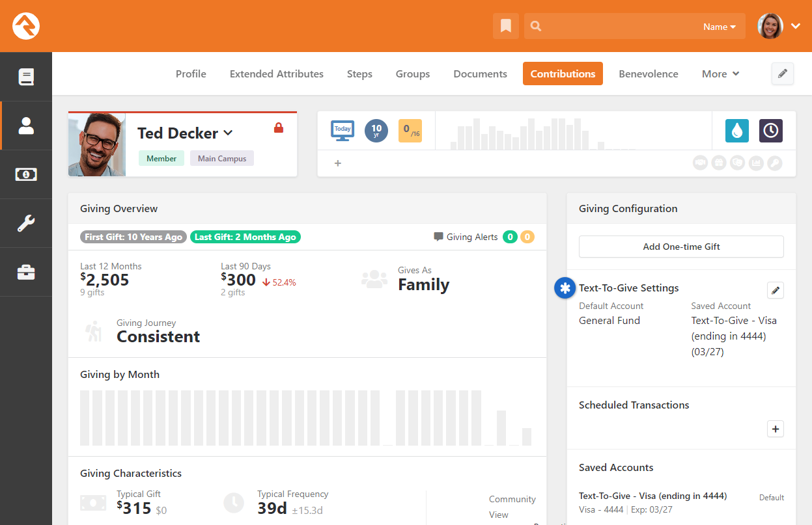This screenshot has height=525, width=812.
Task: Open the bookmarks icon in header
Action: pyautogui.click(x=505, y=26)
